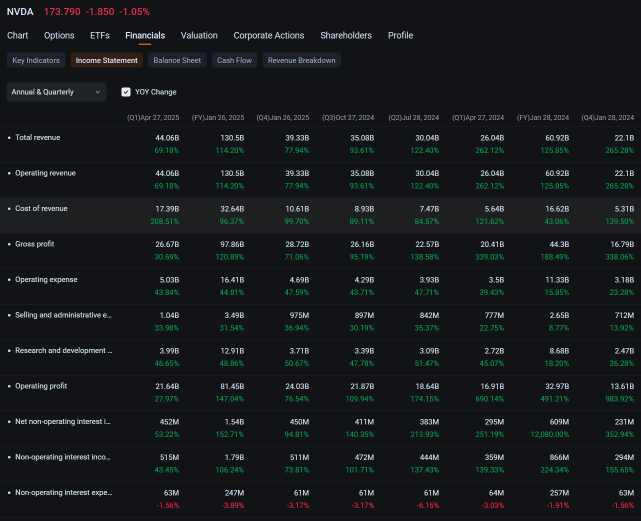
Task: Select the Research and development row label
Action: 63,351
